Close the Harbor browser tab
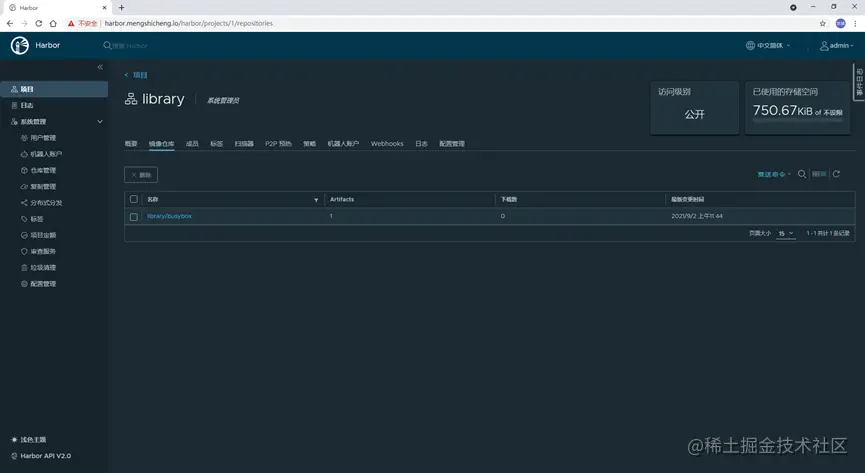The height and width of the screenshot is (473, 865). coord(104,8)
